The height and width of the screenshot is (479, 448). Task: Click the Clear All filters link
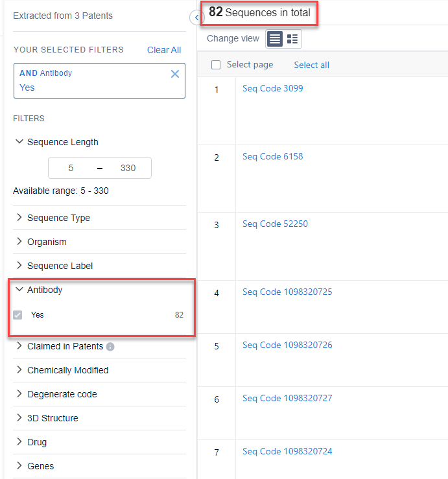(164, 50)
